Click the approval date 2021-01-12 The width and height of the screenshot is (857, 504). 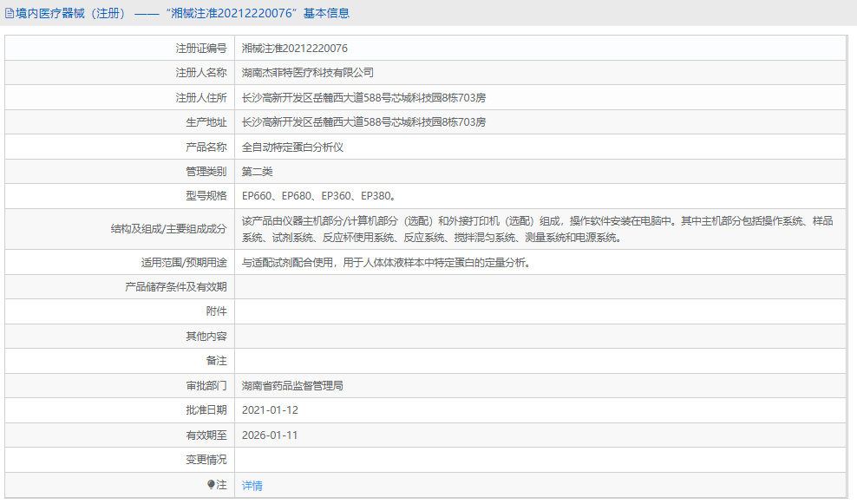pos(270,410)
